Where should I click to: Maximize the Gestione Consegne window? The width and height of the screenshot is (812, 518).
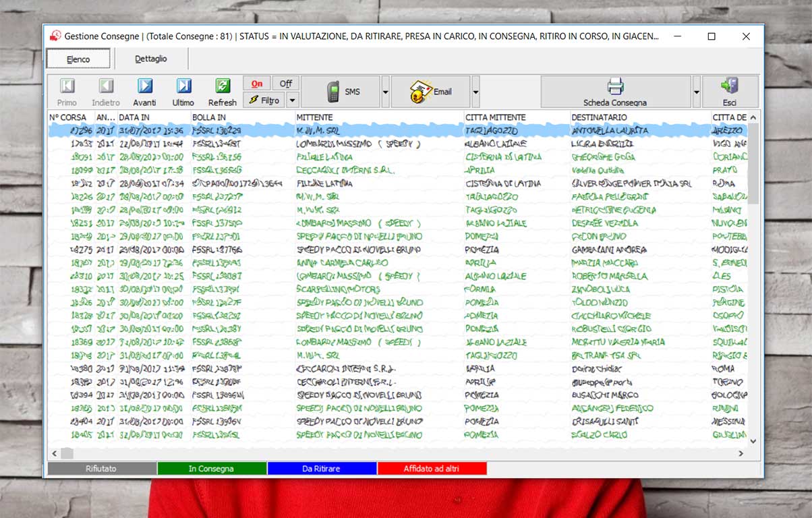[712, 36]
